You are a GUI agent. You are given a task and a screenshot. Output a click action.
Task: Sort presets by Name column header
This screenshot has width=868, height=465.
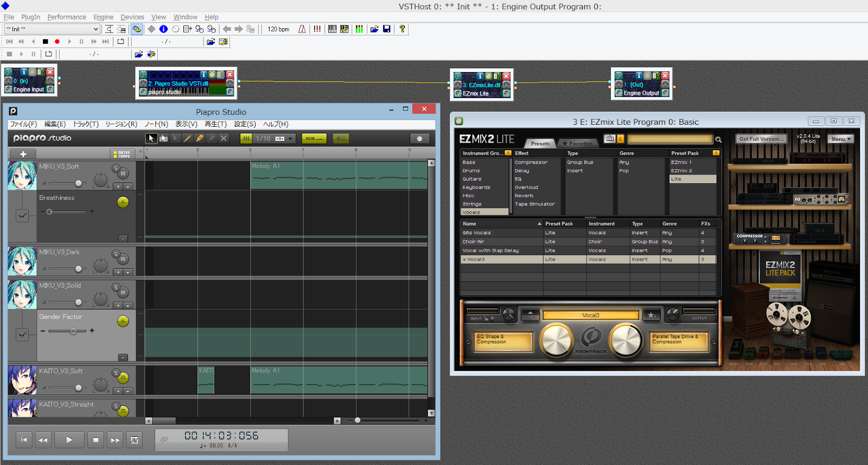pos(501,223)
